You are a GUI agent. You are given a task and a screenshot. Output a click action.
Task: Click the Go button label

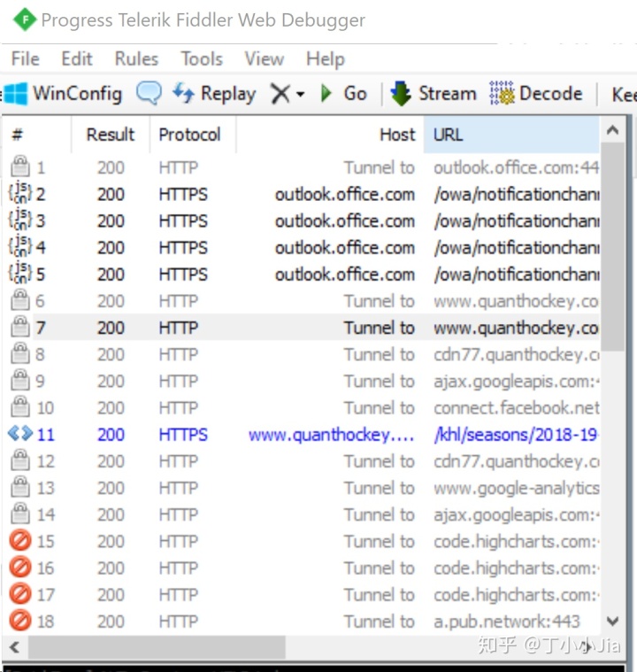[355, 93]
